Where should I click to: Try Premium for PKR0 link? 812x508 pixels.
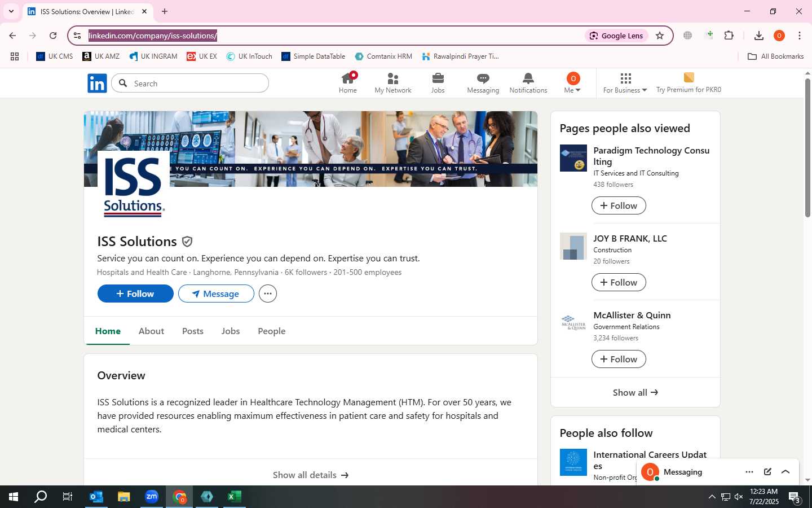pyautogui.click(x=689, y=83)
